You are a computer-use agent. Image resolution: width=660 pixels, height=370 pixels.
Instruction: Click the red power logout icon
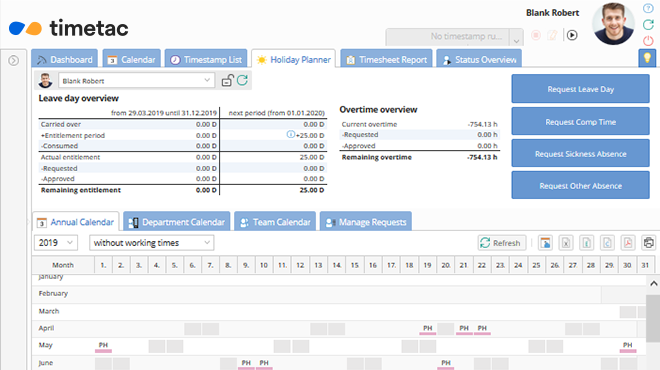648,41
